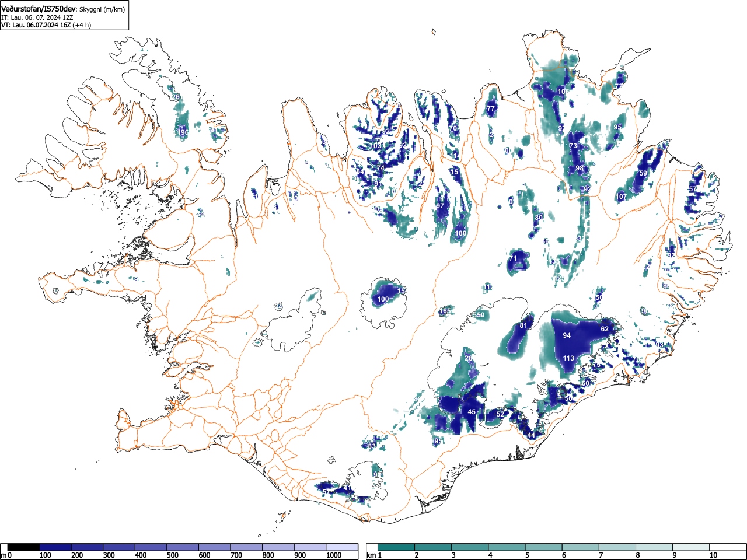Click the 196 visibility value in the Westfjords
This screenshot has width=747, height=560.
[x=183, y=133]
